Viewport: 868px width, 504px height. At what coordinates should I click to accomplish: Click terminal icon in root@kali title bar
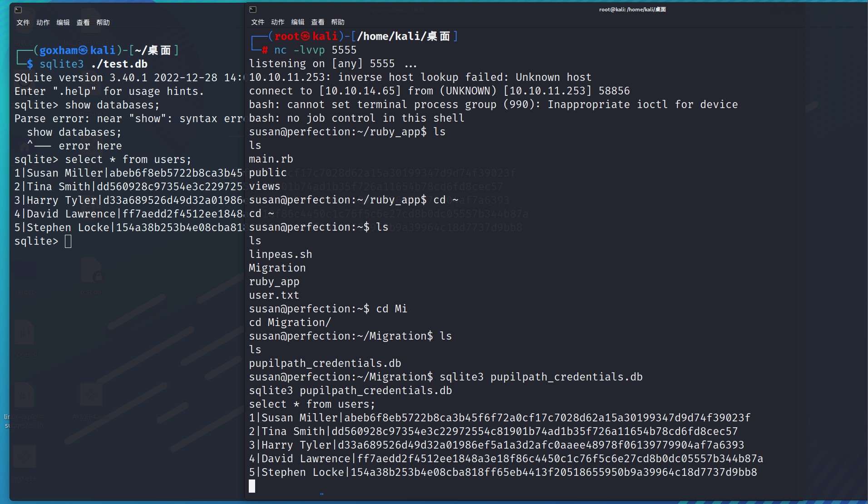[253, 10]
